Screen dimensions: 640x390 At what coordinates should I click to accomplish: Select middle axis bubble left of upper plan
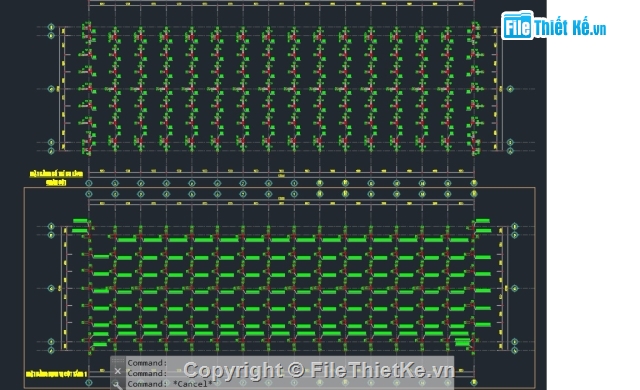(51, 89)
